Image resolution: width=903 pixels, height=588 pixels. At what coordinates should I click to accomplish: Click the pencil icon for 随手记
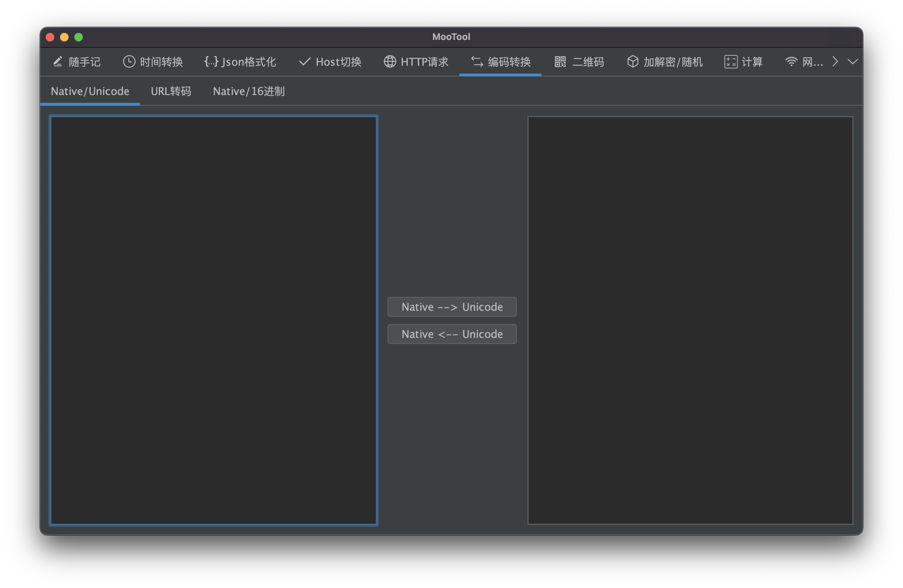[58, 61]
